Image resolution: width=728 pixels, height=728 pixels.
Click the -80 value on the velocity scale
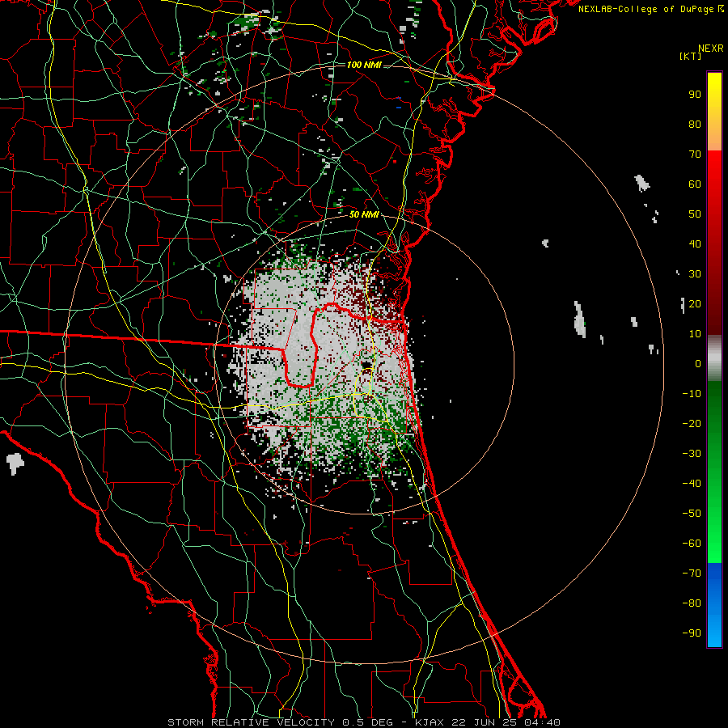(x=692, y=603)
